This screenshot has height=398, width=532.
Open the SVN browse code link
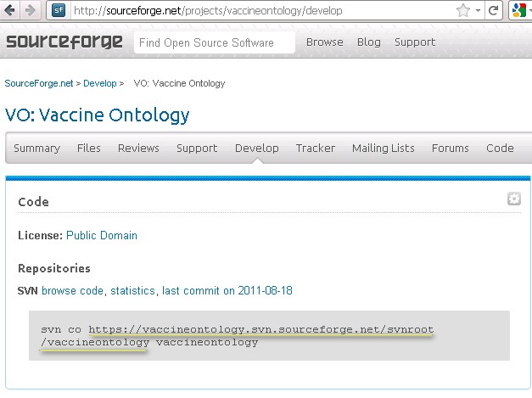click(x=73, y=291)
